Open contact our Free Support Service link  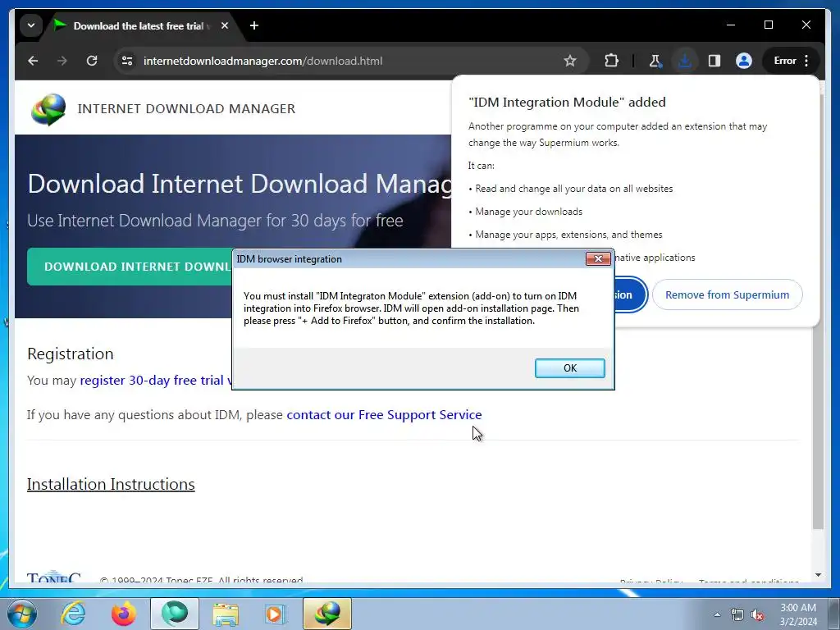[x=384, y=415]
